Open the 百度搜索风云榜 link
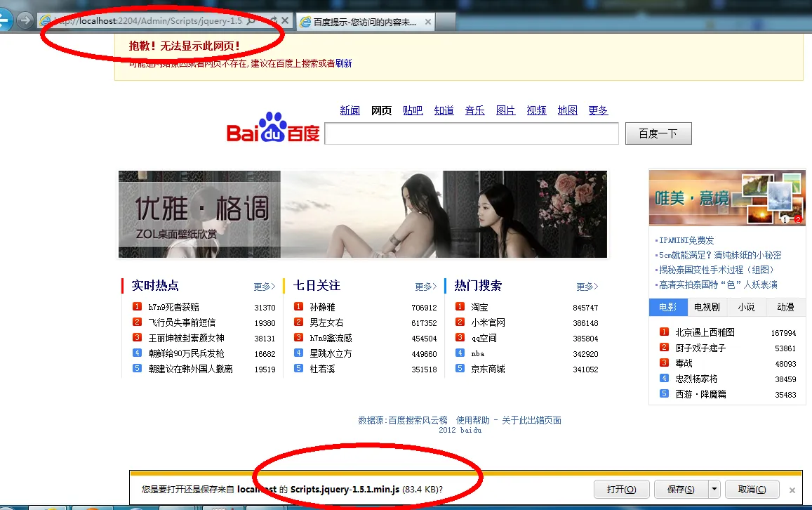Screen dimensions: 812x510 tap(418, 420)
